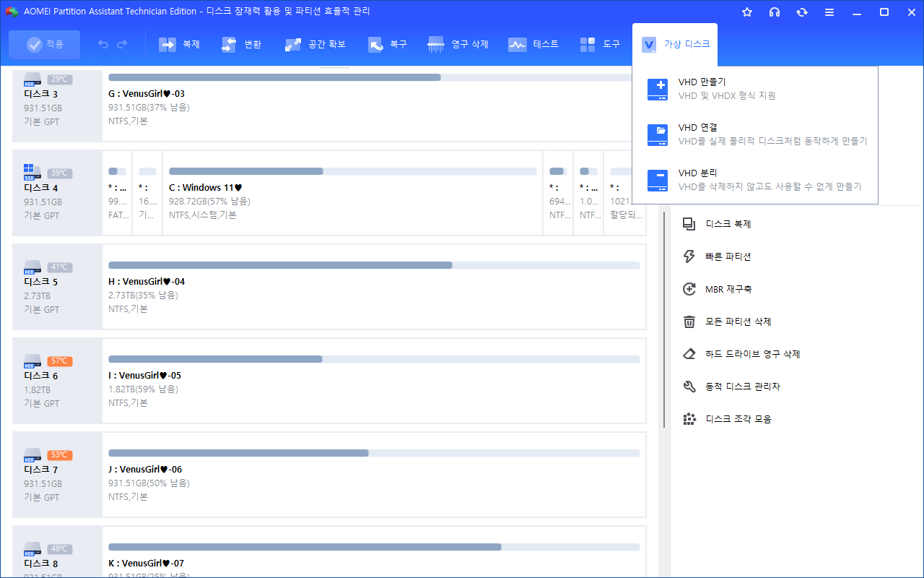Open the 영구 삭제 (Wipe) toolbar menu
The width and height of the screenshot is (924, 578).
click(x=458, y=45)
